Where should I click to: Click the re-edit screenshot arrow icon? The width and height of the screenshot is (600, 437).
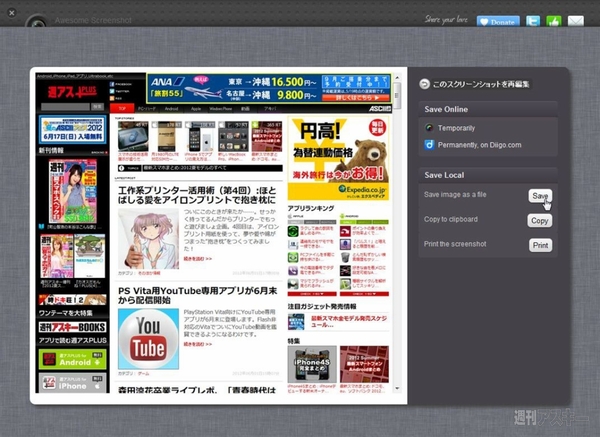point(424,84)
